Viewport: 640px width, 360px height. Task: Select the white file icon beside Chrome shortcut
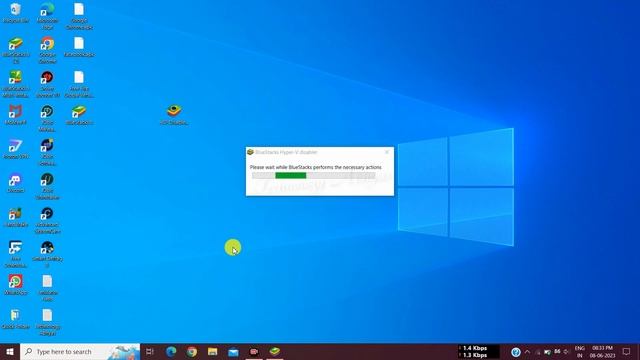click(79, 47)
